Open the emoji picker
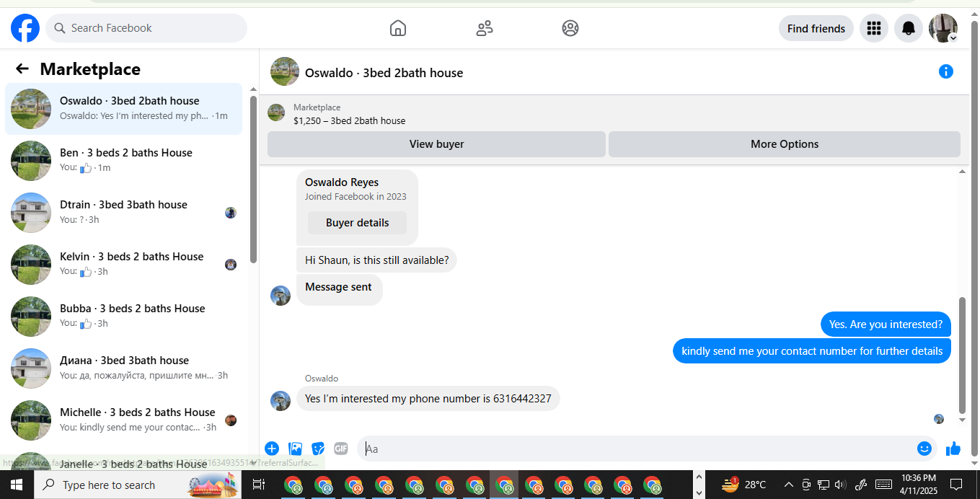Image resolution: width=980 pixels, height=499 pixels. [924, 449]
